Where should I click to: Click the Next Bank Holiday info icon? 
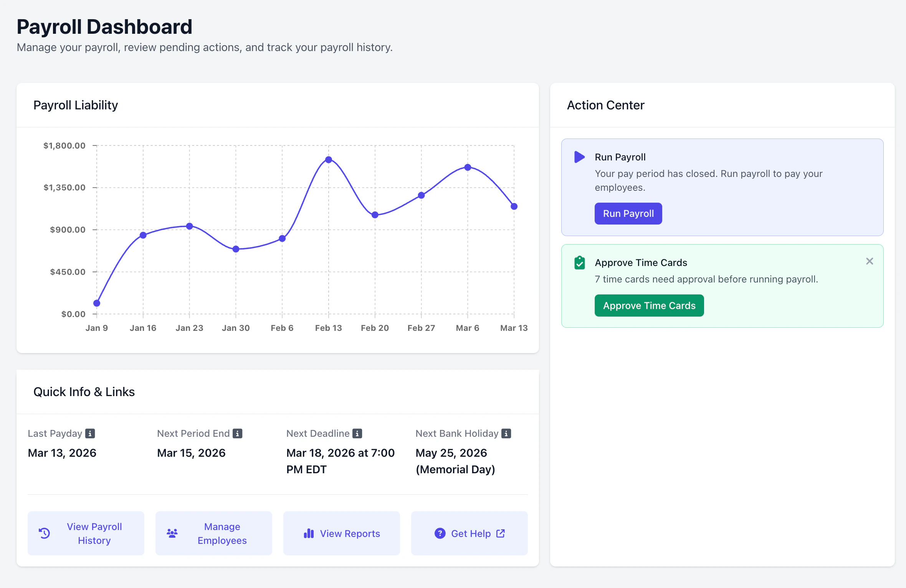(x=506, y=433)
